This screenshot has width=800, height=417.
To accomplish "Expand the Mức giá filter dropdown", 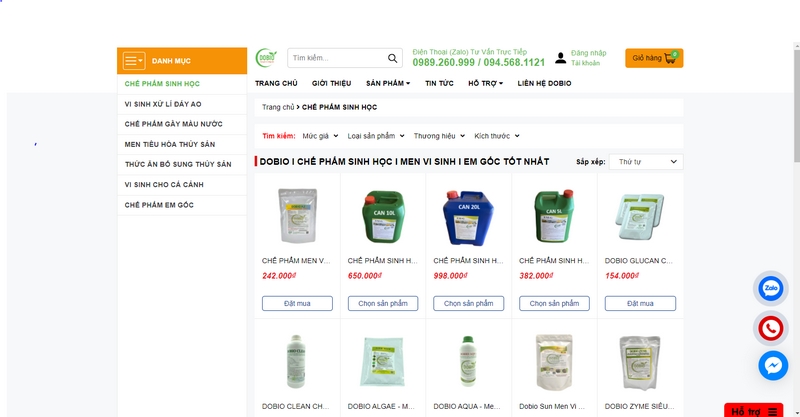I will pos(320,135).
